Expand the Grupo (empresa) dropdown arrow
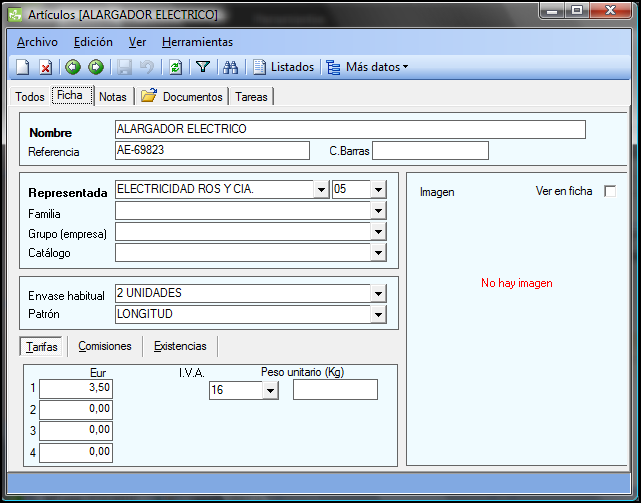The width and height of the screenshot is (641, 503). pyautogui.click(x=379, y=232)
